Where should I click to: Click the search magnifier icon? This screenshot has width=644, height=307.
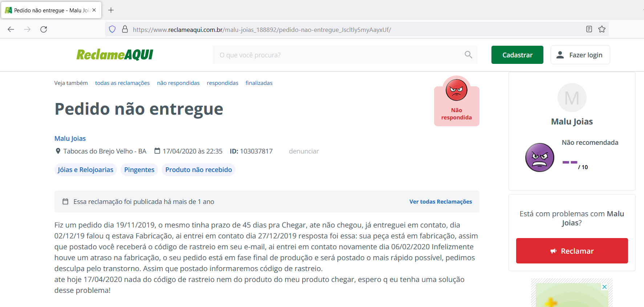click(468, 55)
